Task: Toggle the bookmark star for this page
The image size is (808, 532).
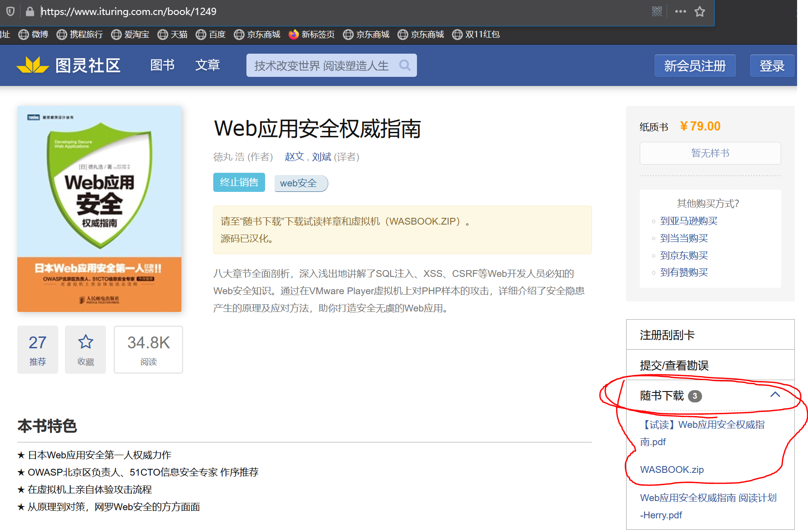Action: pyautogui.click(x=700, y=12)
